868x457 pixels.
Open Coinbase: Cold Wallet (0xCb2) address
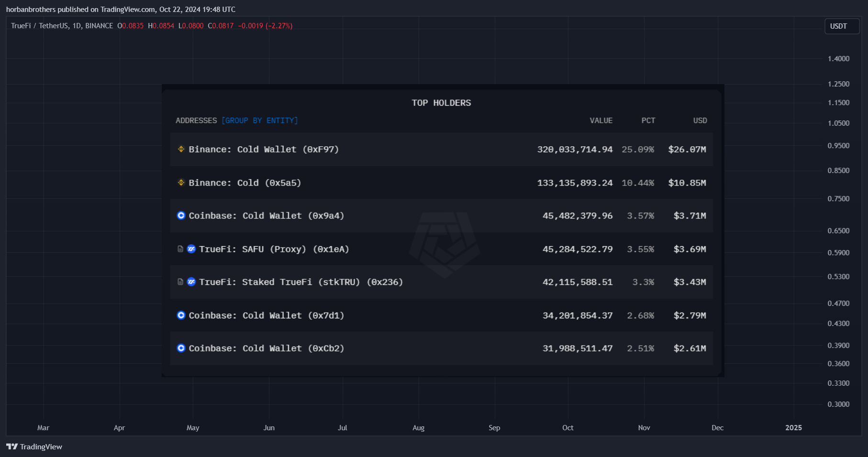pos(267,349)
